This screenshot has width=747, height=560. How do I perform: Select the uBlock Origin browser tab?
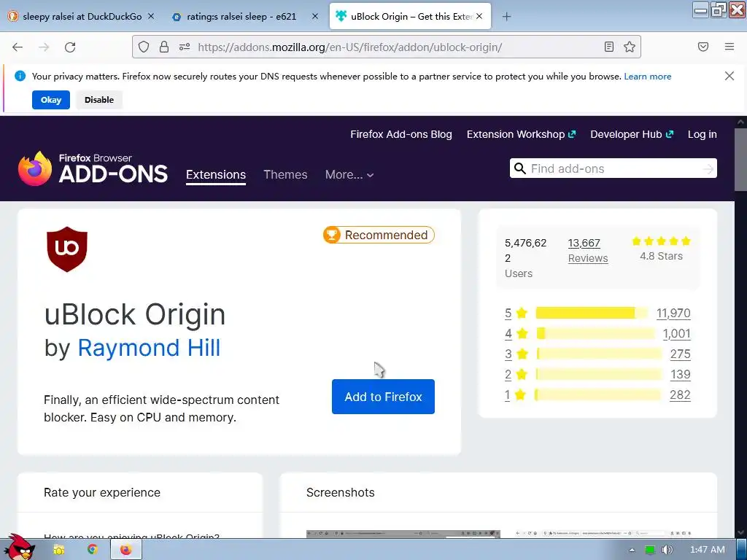[x=410, y=16]
